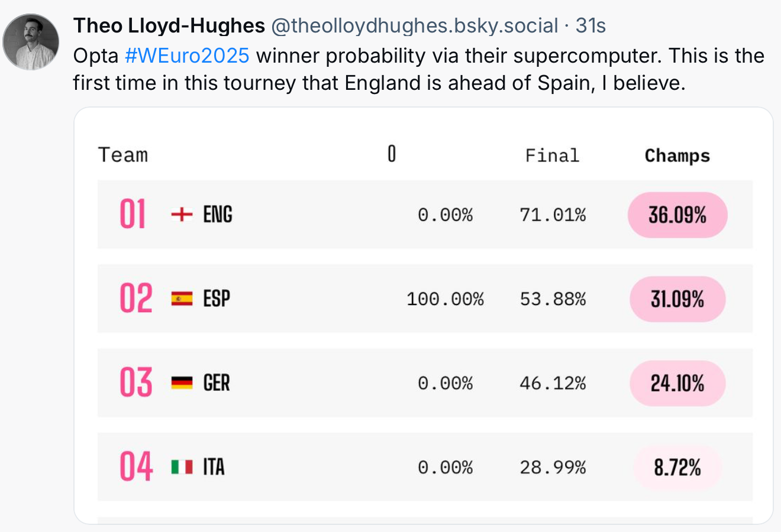Click the Final column header

pos(552,155)
